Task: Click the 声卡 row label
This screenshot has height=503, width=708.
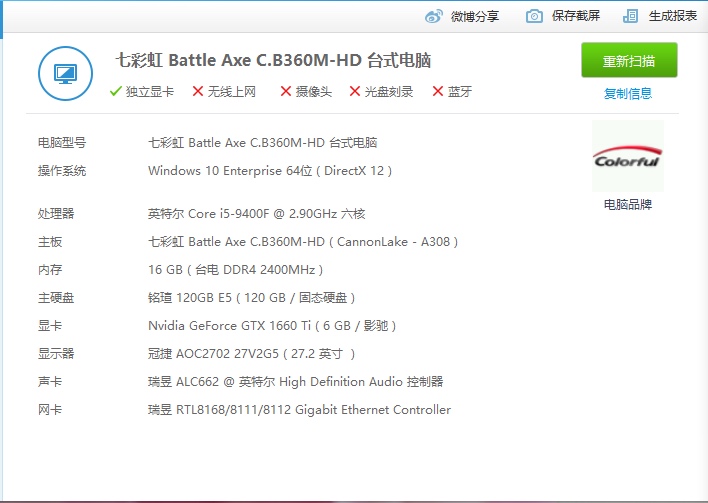Action: coord(50,382)
